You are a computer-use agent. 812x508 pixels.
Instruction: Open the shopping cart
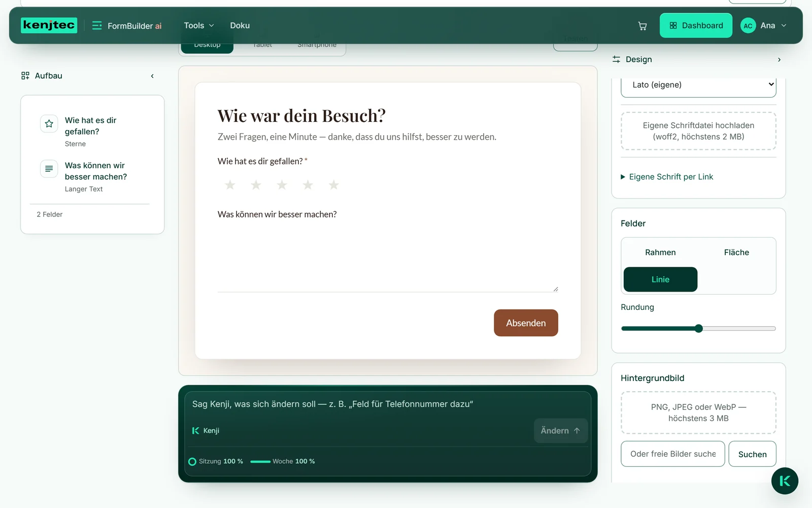click(x=642, y=26)
